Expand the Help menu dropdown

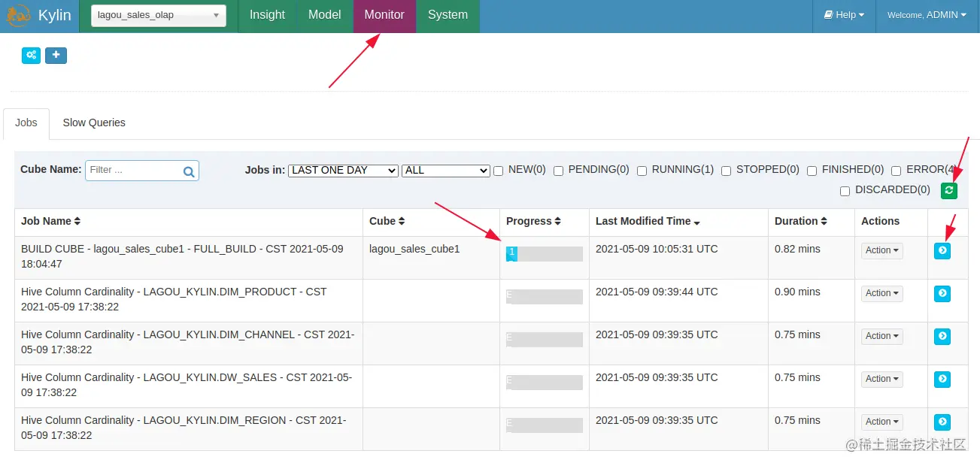pyautogui.click(x=844, y=15)
